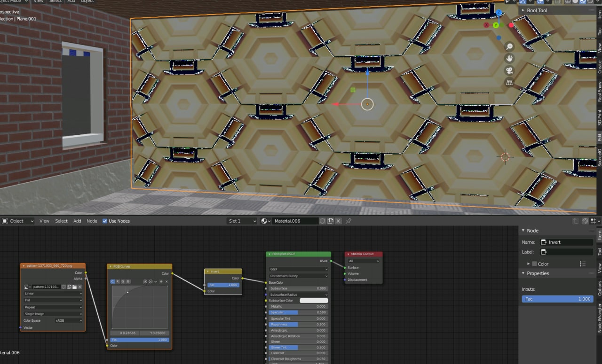The height and width of the screenshot is (364, 602).
Task: Click the sidebar Inputs Fac value field
Action: 557,299
